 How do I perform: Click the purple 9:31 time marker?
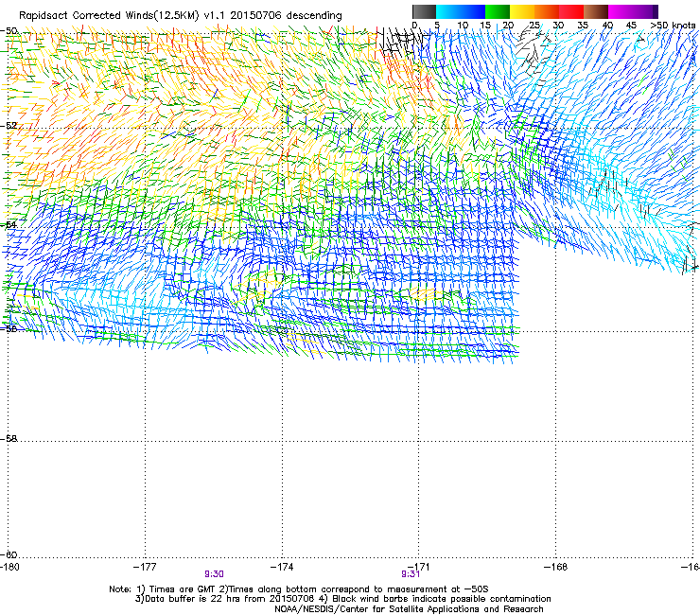[x=411, y=574]
